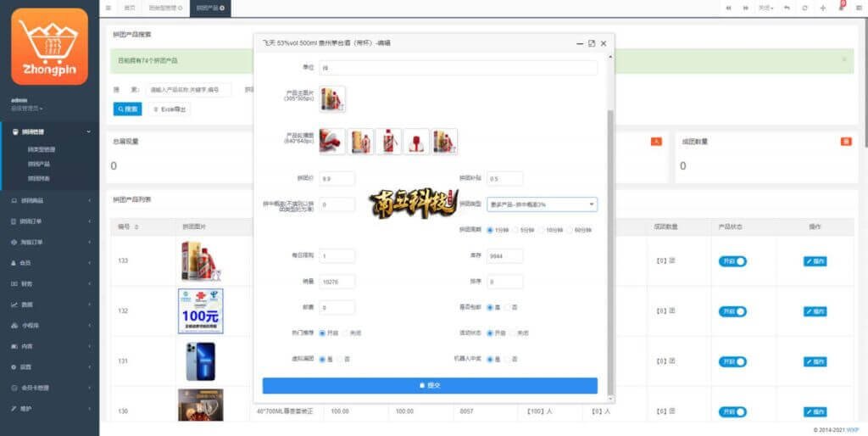Select 关闭 for 热门推荐 option

tap(344, 333)
